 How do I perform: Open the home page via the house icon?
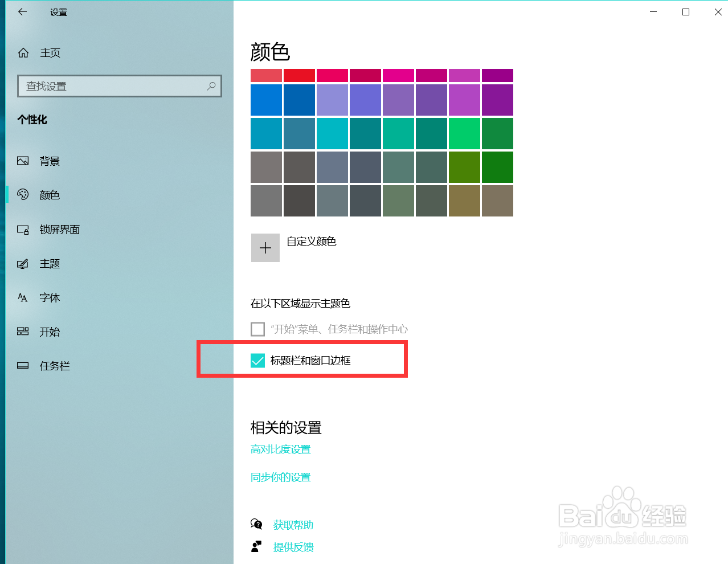tap(23, 53)
